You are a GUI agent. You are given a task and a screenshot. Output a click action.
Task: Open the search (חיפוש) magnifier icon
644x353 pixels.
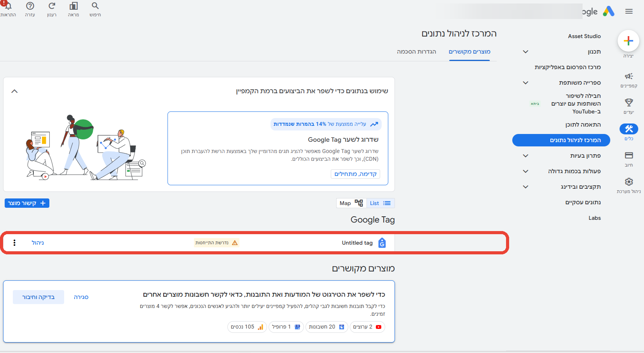point(95,6)
